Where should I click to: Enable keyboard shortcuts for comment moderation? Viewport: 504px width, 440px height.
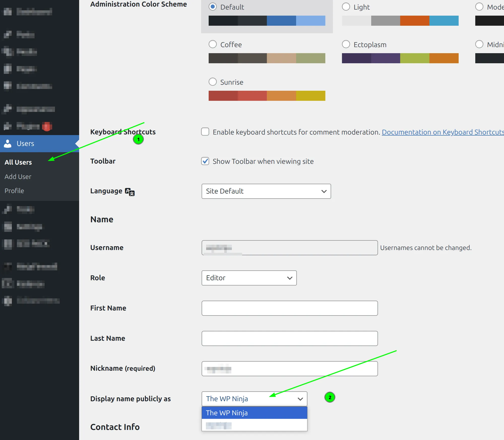coord(205,132)
